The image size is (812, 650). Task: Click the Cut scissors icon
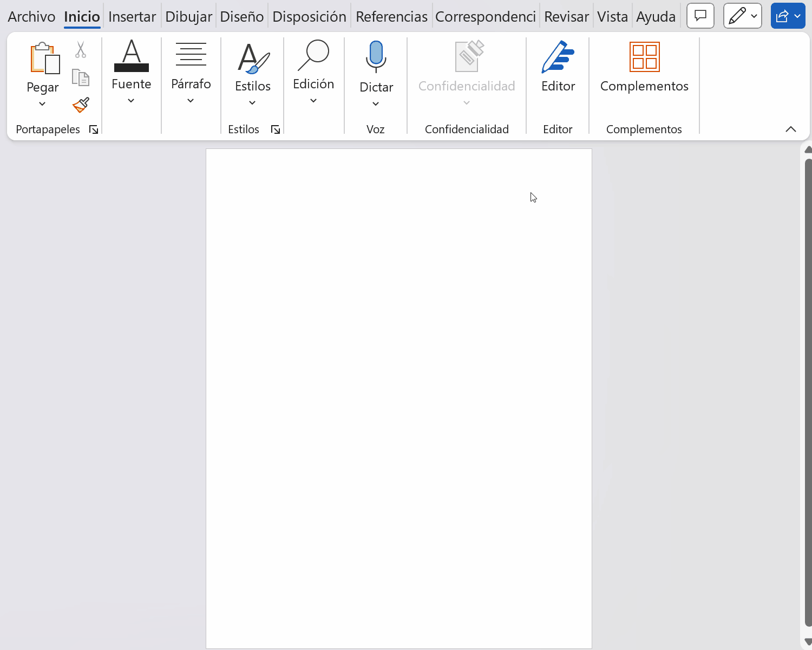pyautogui.click(x=81, y=50)
